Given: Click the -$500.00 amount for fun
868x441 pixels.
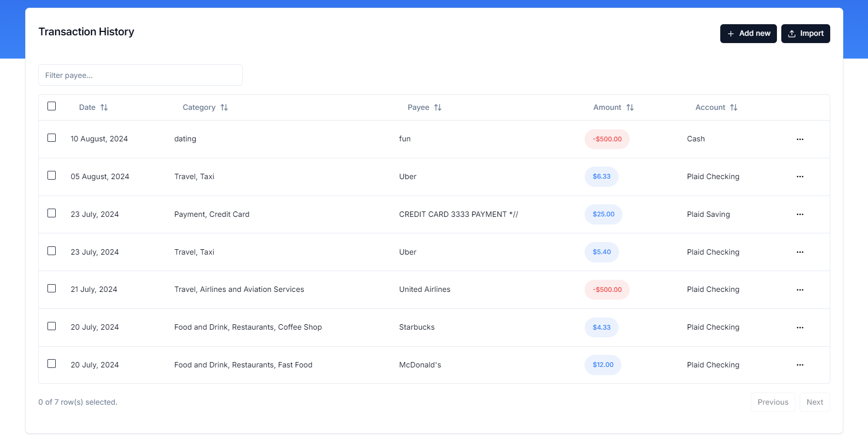Looking at the screenshot, I should 607,139.
